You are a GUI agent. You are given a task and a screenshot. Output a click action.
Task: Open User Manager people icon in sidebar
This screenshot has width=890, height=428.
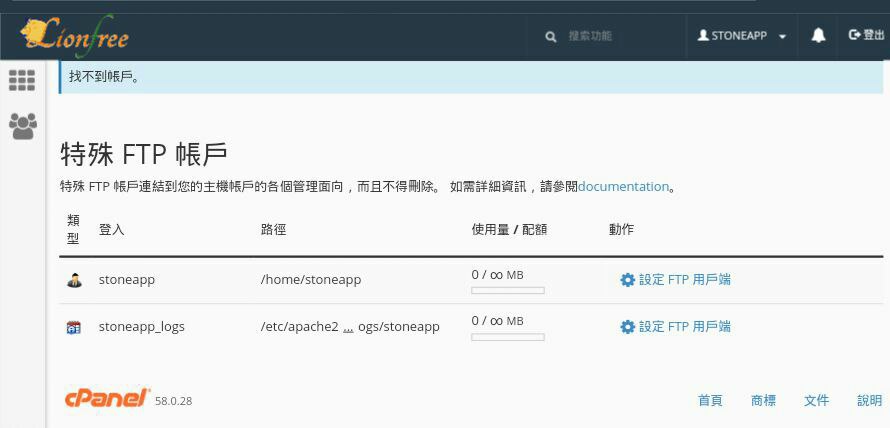pyautogui.click(x=23, y=126)
